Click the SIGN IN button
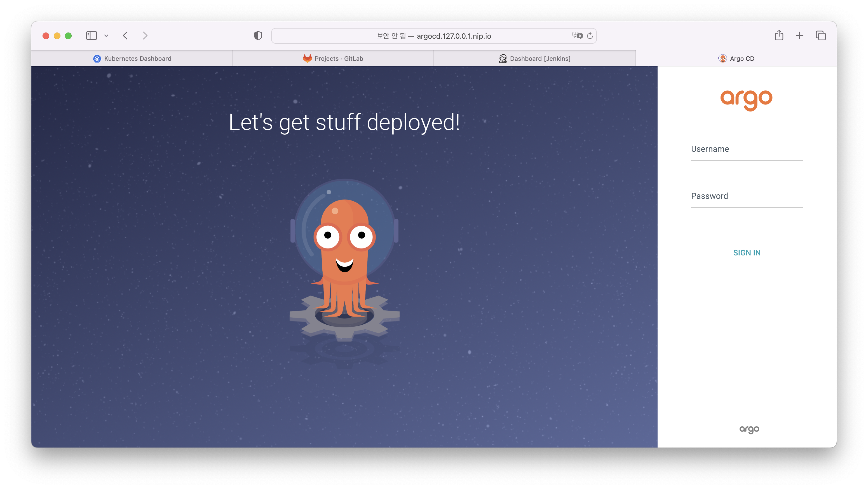The image size is (868, 489). [x=747, y=253]
